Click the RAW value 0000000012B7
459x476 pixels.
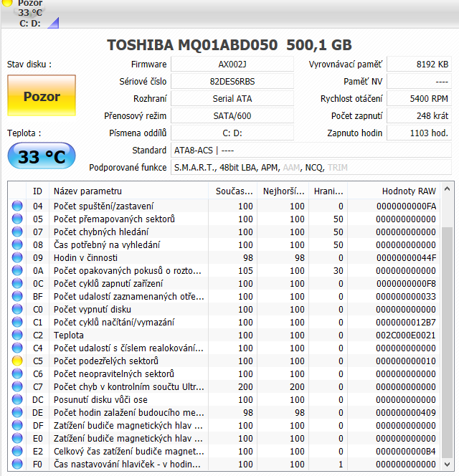[x=405, y=322]
